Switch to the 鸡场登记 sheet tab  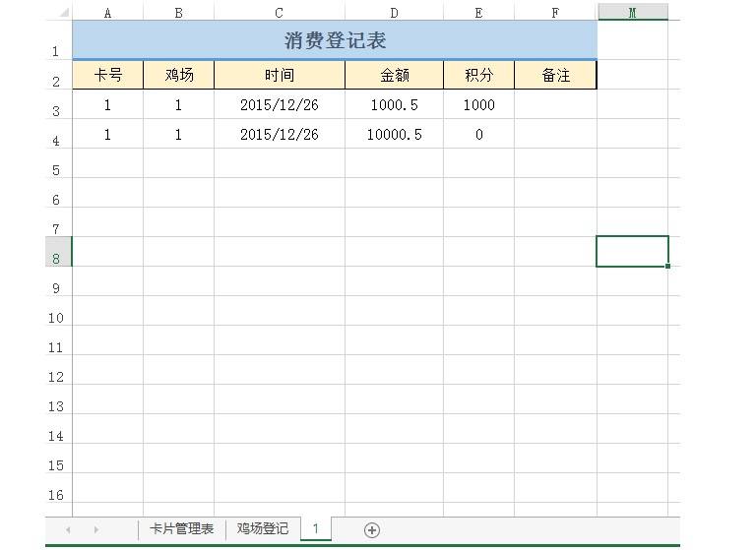[262, 528]
